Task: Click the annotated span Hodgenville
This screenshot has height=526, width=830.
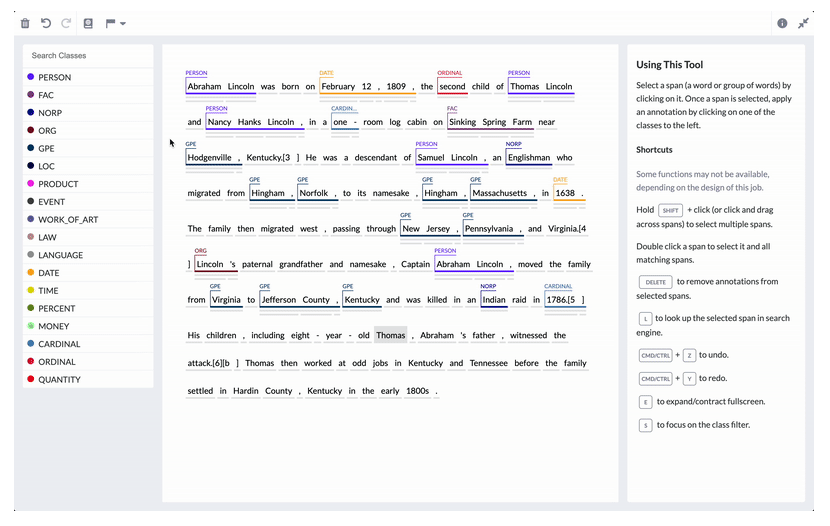Action: (210, 158)
